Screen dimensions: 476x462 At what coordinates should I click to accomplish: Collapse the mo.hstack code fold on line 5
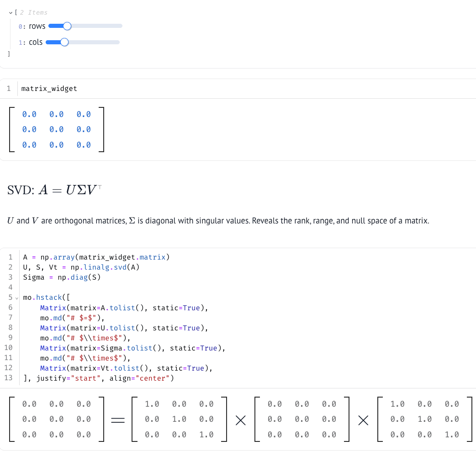[x=16, y=297]
